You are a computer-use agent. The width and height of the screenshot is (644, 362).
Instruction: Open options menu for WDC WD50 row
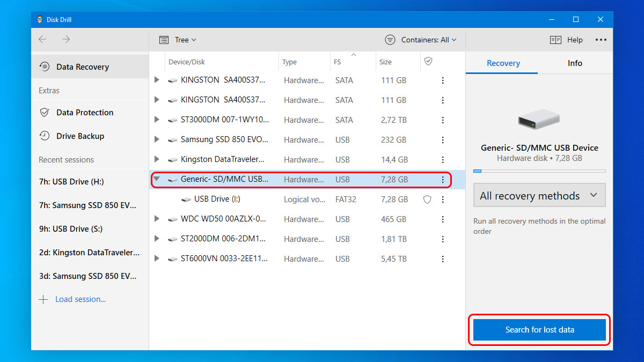pyautogui.click(x=443, y=219)
